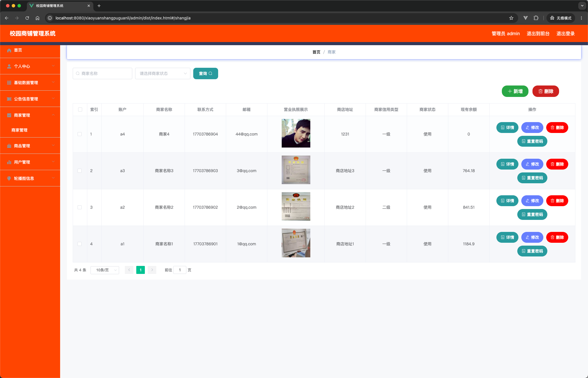The height and width of the screenshot is (378, 588).
Task: Click the 查询 search button
Action: pos(206,73)
